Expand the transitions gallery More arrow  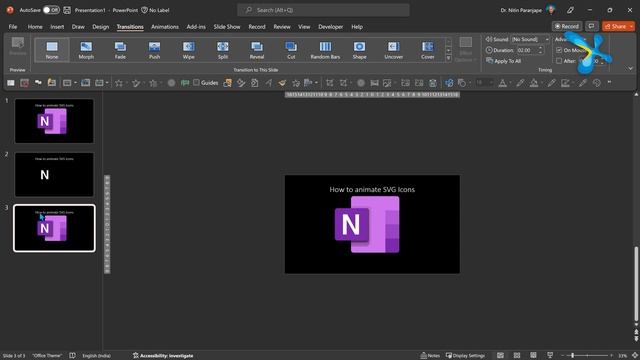pyautogui.click(x=448, y=58)
